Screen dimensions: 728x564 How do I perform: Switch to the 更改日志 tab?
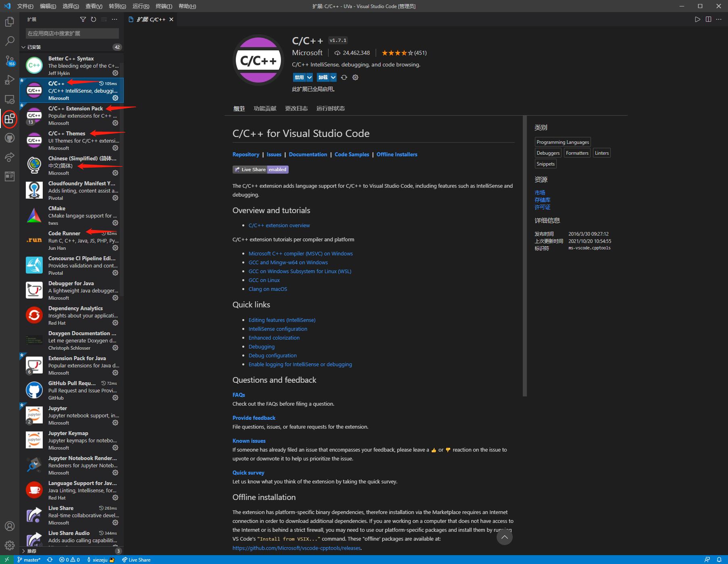click(x=296, y=108)
